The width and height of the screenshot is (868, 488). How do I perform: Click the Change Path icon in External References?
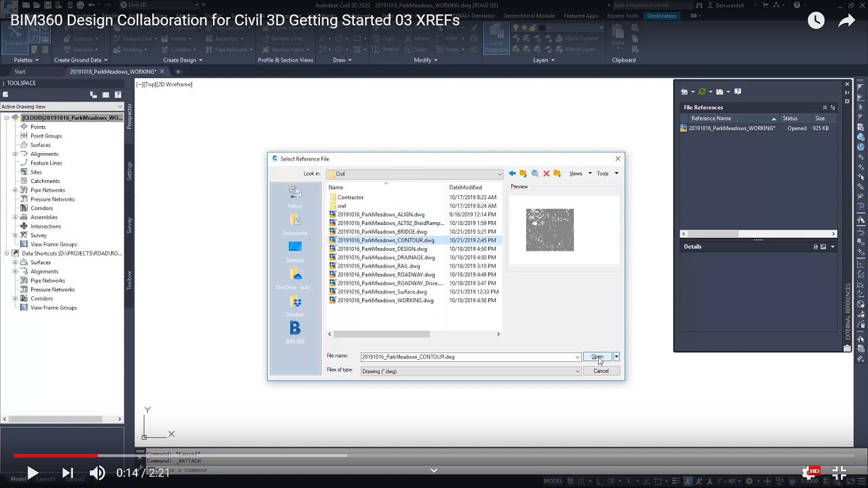coord(719,91)
